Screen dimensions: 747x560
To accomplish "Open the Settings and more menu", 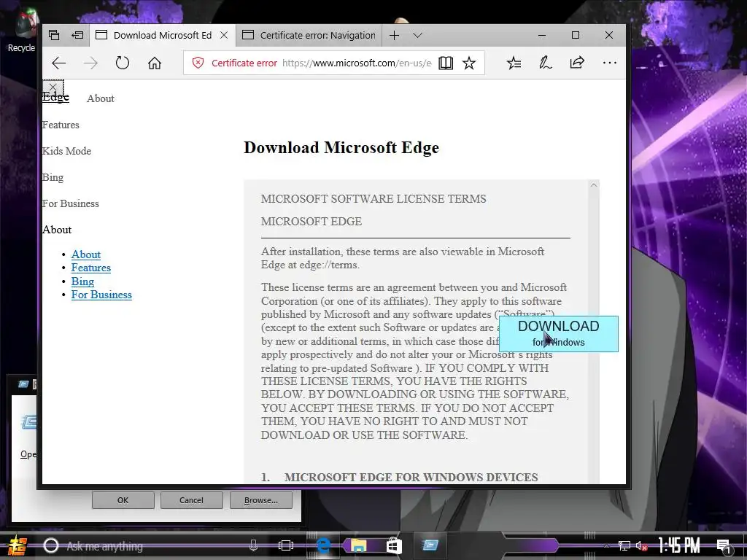I will coord(609,63).
